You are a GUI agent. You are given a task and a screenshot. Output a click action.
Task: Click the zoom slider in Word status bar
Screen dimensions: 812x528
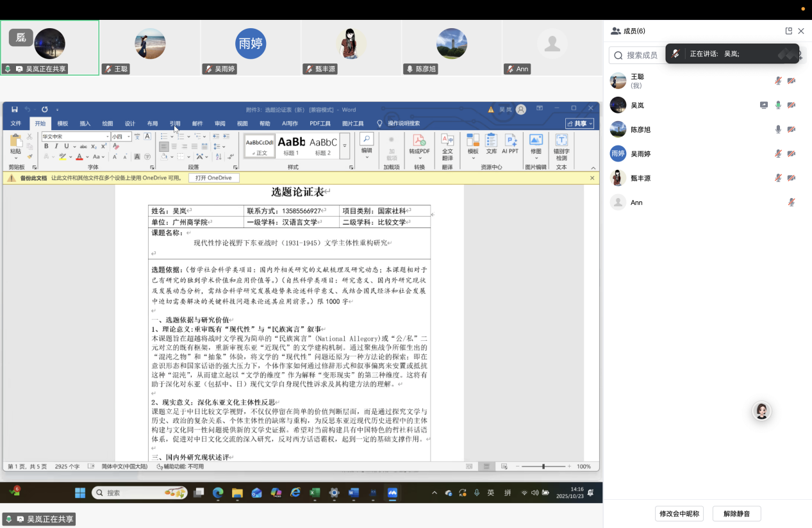(543, 466)
